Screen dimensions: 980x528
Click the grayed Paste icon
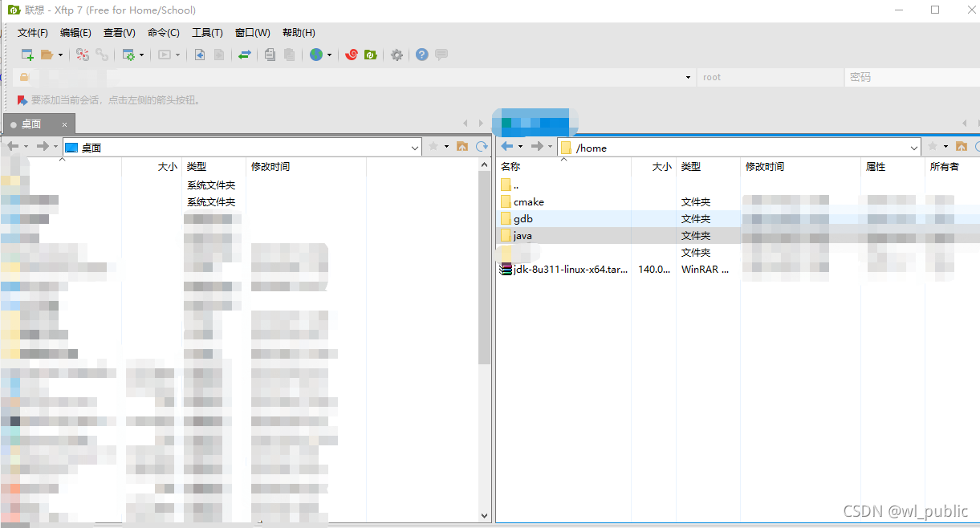289,55
